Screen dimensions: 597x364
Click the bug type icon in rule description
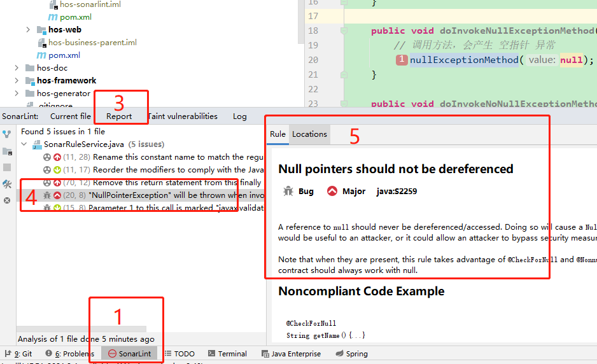(x=288, y=191)
